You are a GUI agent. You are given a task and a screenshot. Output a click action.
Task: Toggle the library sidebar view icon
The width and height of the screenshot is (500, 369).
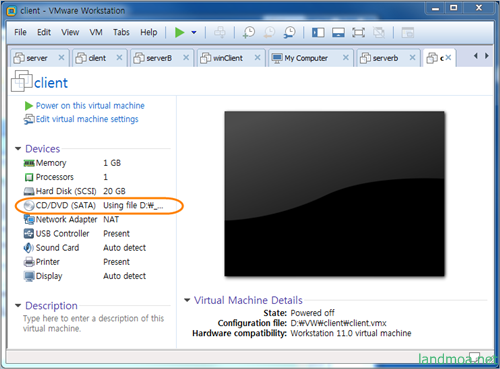pyautogui.click(x=318, y=33)
